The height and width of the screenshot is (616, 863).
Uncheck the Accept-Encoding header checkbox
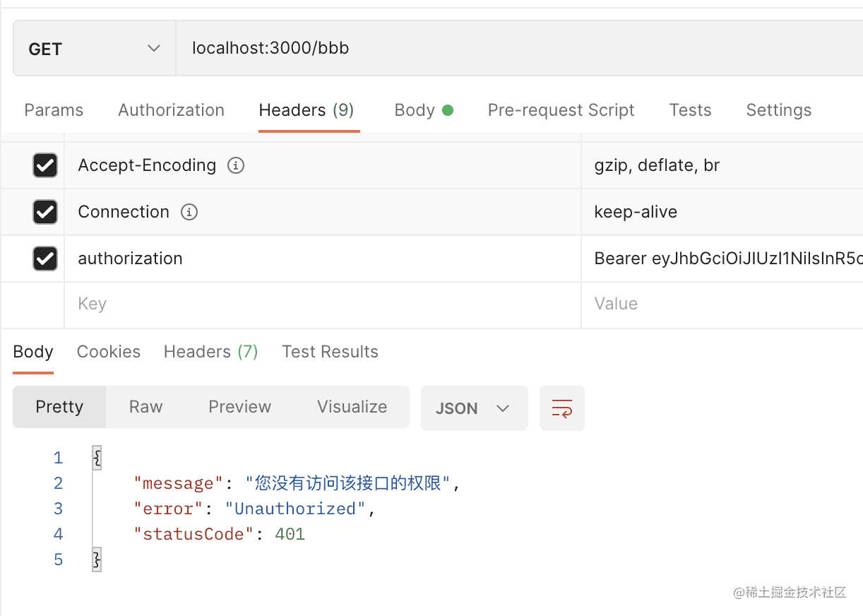pyautogui.click(x=45, y=165)
